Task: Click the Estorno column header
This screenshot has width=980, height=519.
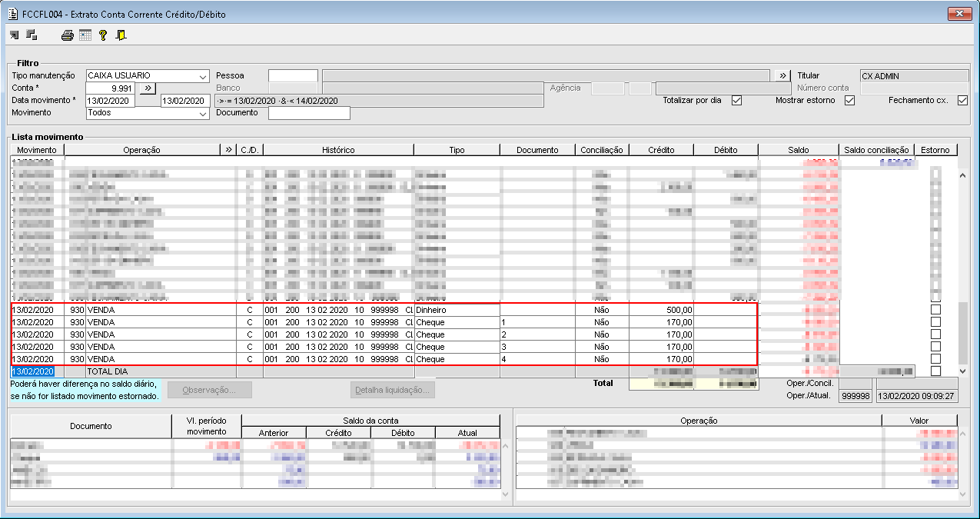Action: point(935,150)
